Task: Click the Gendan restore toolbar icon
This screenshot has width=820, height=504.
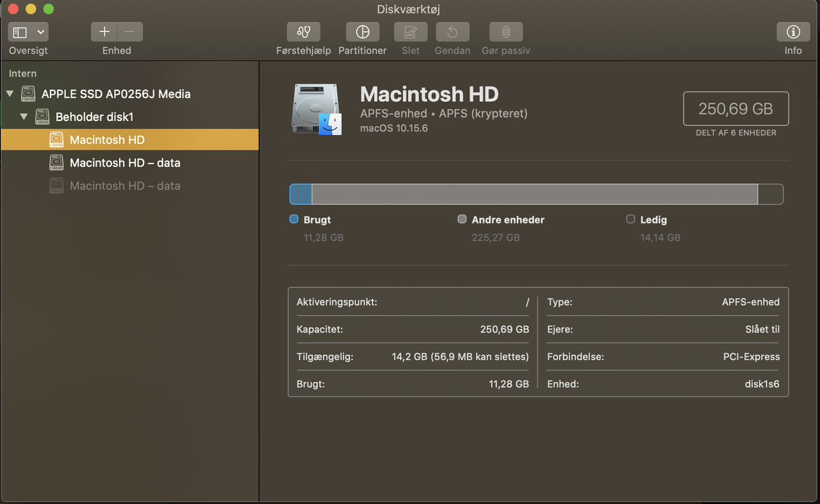Action: tap(452, 32)
